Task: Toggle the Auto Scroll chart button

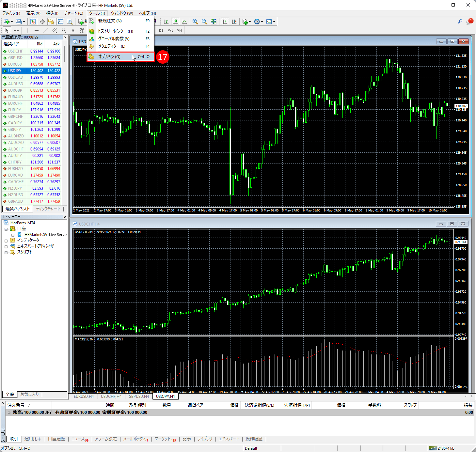Action: click(x=225, y=22)
